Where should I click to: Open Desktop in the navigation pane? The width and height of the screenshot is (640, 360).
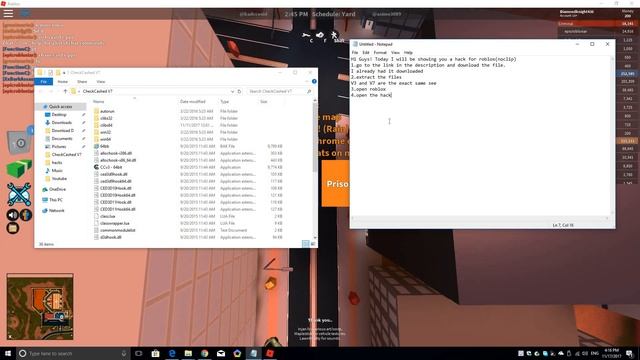[59, 115]
